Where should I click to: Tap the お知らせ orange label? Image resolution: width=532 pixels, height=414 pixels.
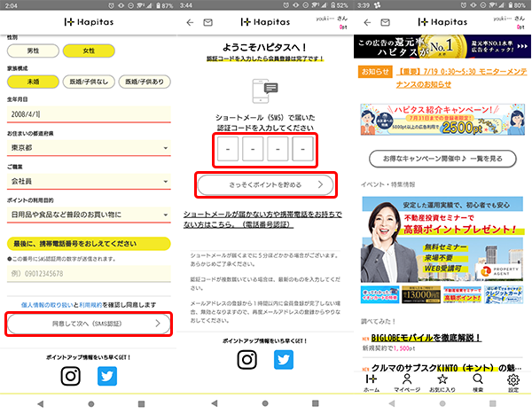375,72
